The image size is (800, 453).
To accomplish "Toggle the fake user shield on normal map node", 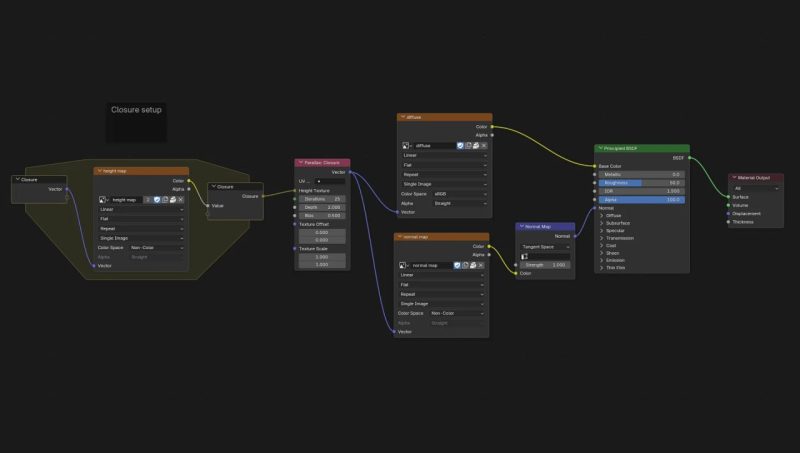I will point(459,265).
